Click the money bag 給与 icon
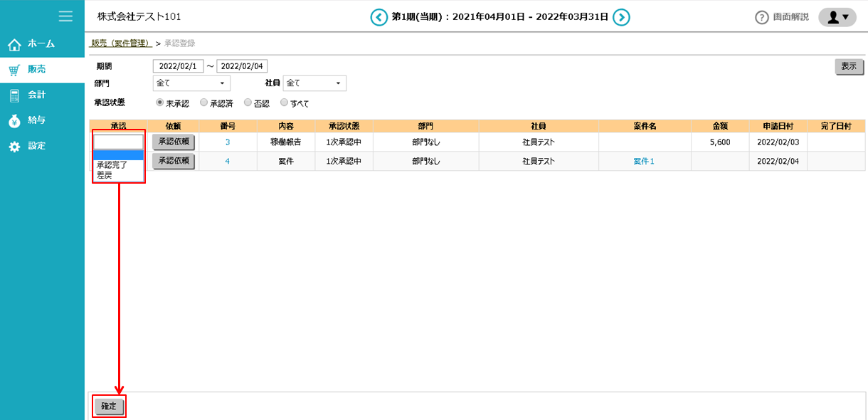 click(14, 121)
